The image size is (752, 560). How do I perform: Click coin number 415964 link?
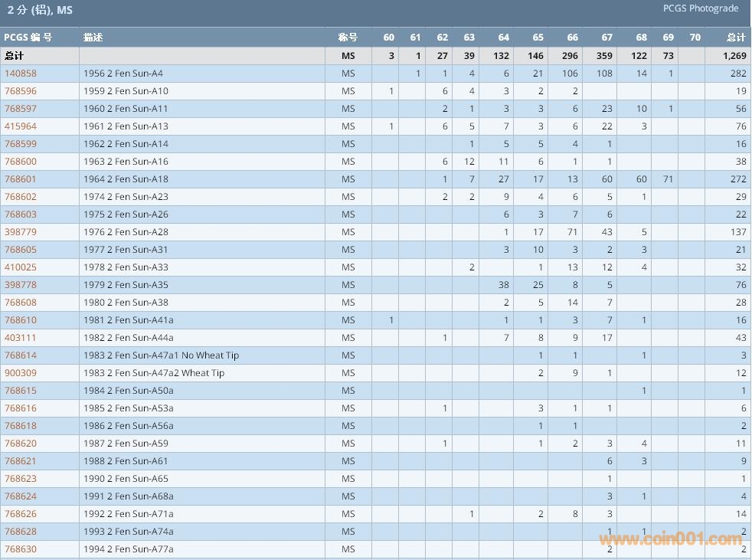coord(21,126)
